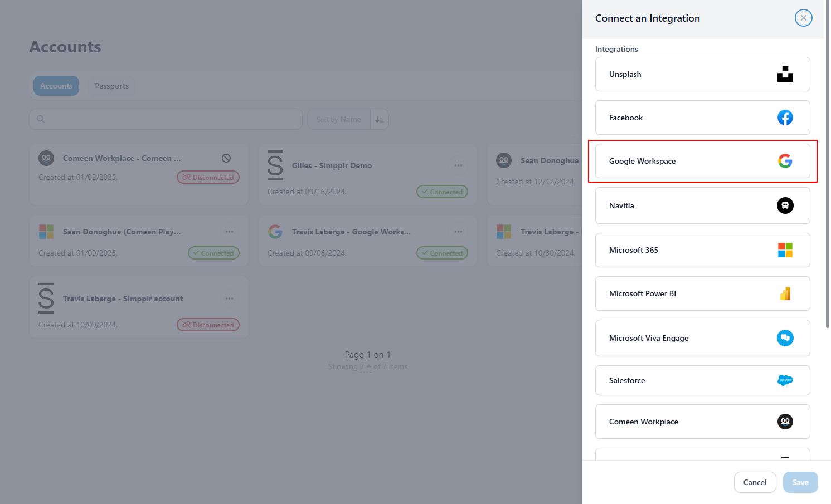The image size is (831, 504).
Task: Click the Navitia logo icon
Action: [x=785, y=205]
